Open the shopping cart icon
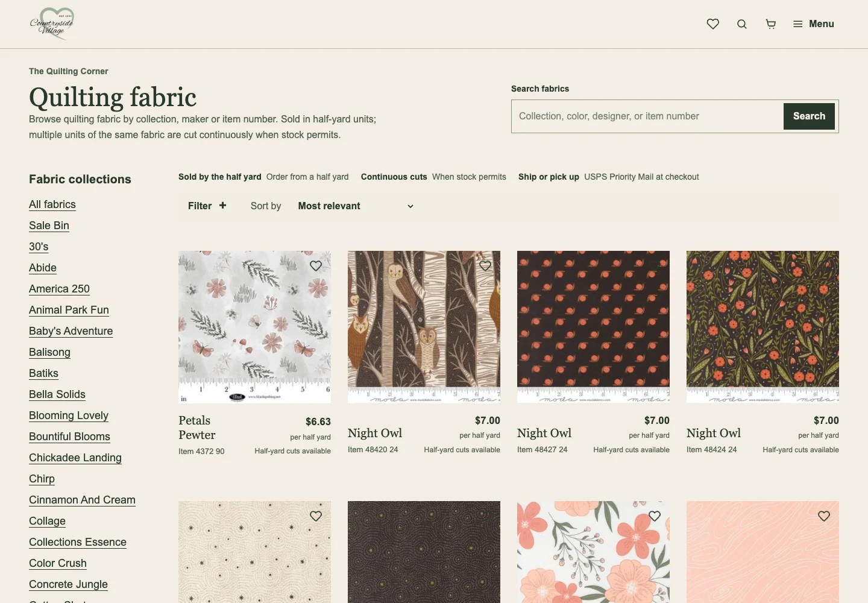 [x=771, y=24]
